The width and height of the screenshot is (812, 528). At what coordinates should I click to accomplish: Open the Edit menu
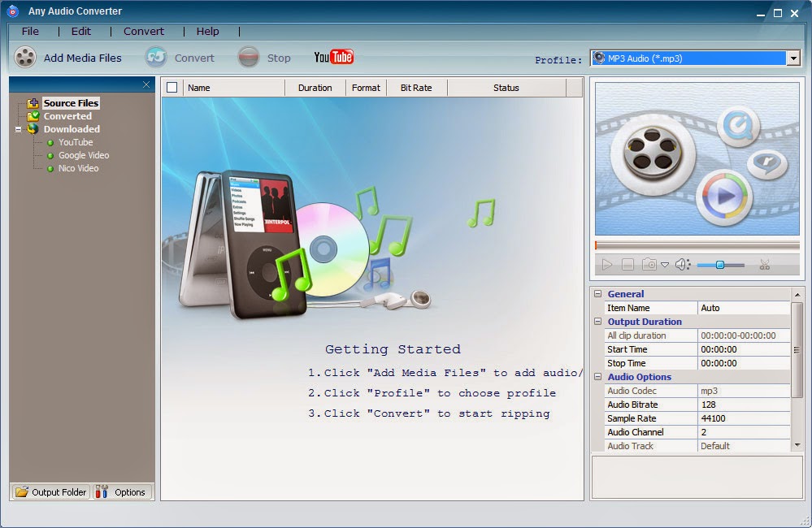point(80,31)
